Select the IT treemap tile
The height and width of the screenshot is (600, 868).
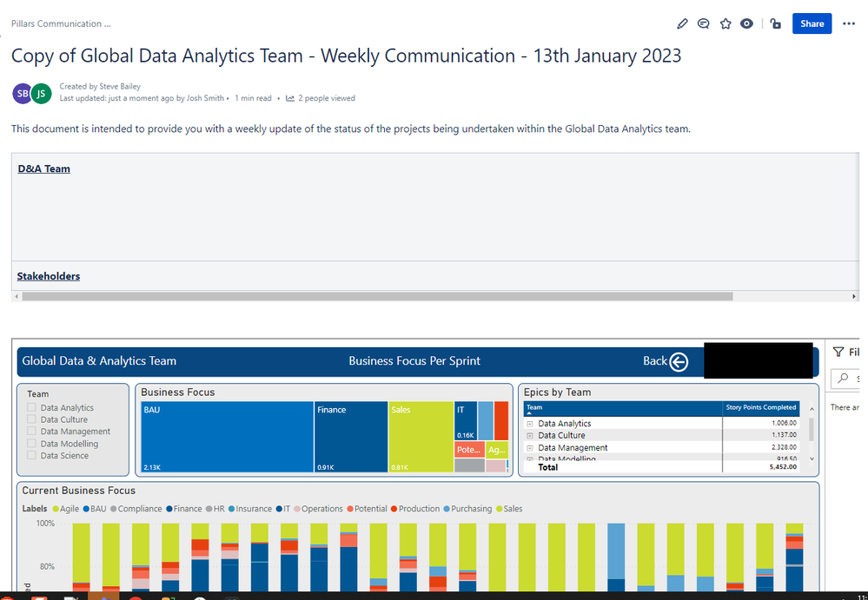pyautogui.click(x=466, y=421)
